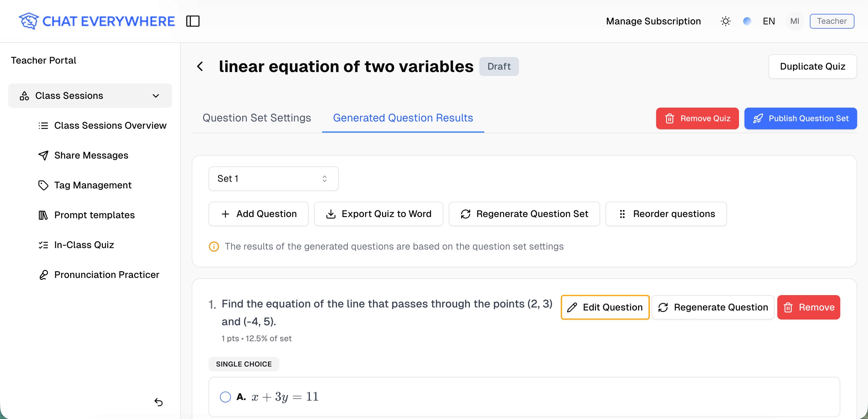868x419 pixels.
Task: Click Publish Question Set button
Action: click(800, 119)
